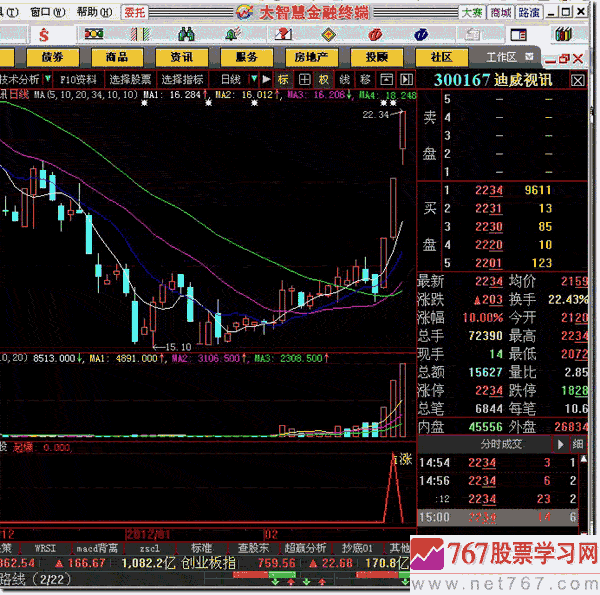The width and height of the screenshot is (600, 595).
Task: Open the 技术分析 dropdown arrow
Action: click(x=47, y=79)
